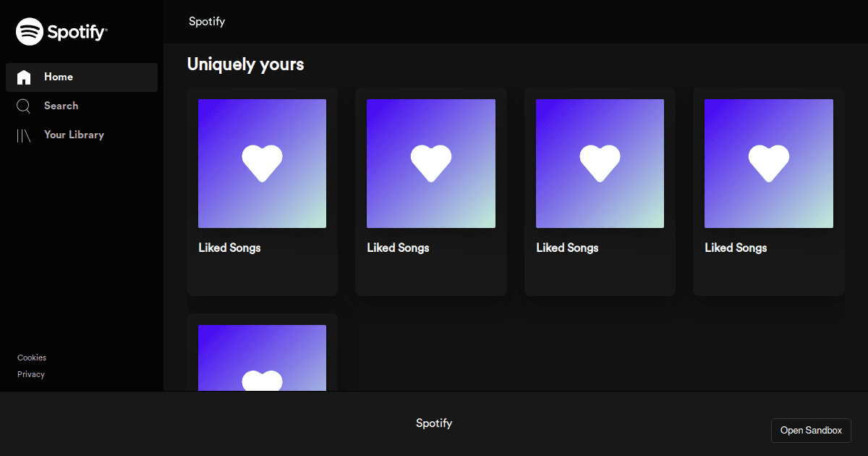Click the Spotify logo in the top-left corner
Screen dimensions: 868x456
click(61, 31)
